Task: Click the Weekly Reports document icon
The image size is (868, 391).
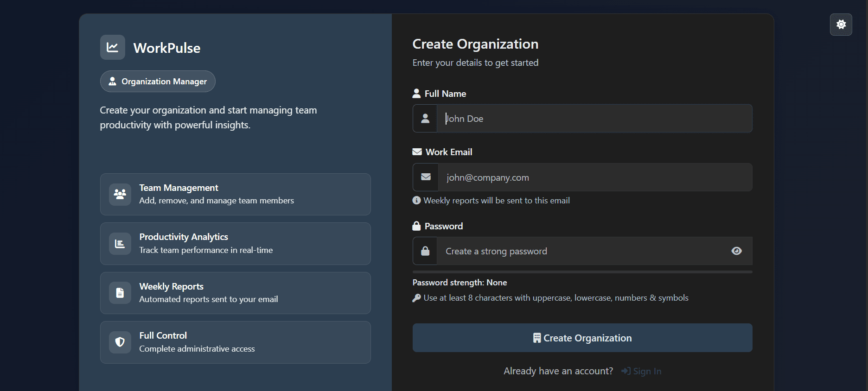Action: [x=120, y=293]
